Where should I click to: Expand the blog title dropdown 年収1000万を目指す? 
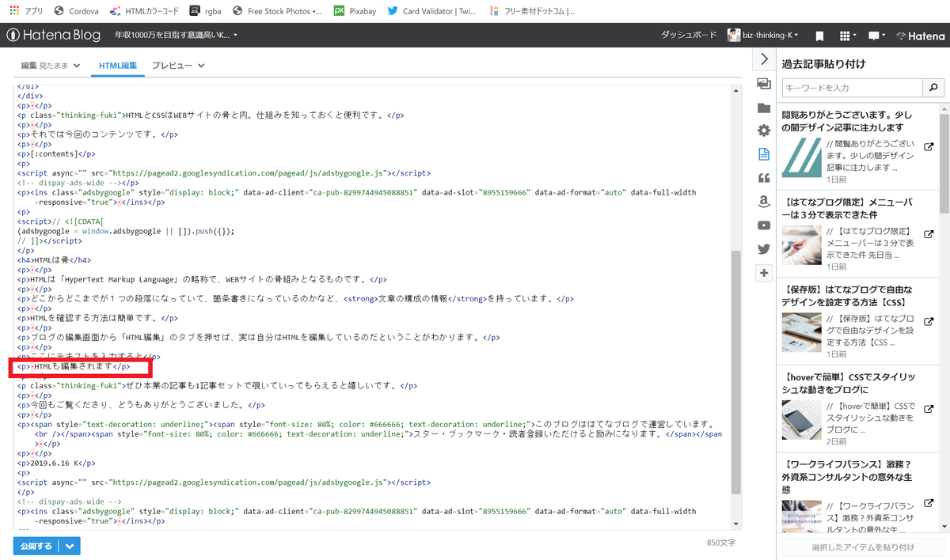176,36
